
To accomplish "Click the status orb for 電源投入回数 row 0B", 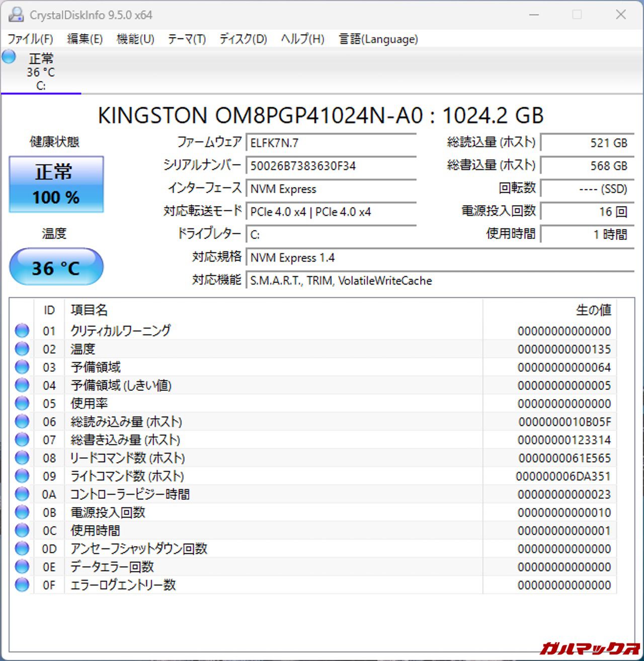I will pyautogui.click(x=22, y=512).
